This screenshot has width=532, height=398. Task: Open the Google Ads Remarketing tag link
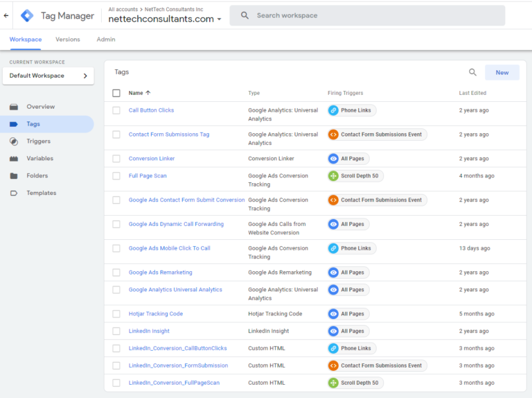160,272
